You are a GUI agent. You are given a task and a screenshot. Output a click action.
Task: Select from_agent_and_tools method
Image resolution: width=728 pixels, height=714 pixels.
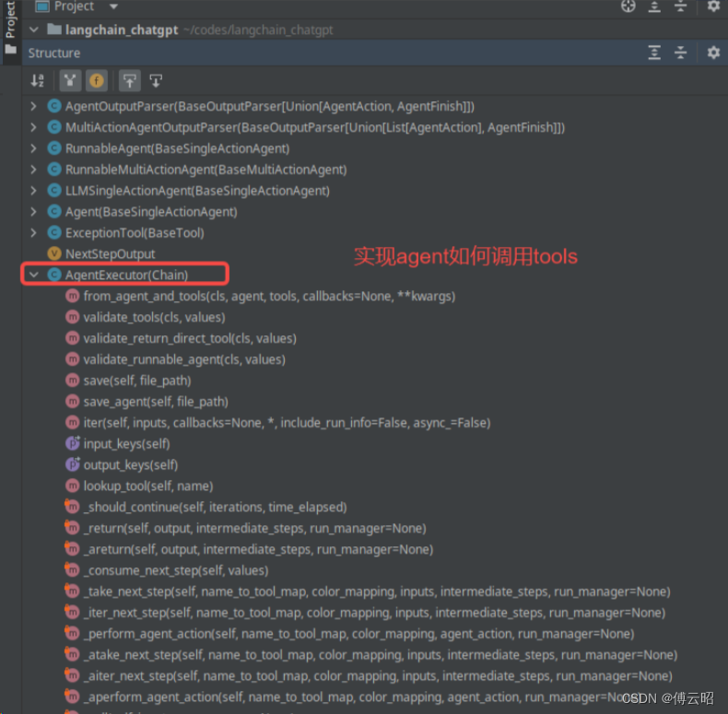tap(269, 296)
